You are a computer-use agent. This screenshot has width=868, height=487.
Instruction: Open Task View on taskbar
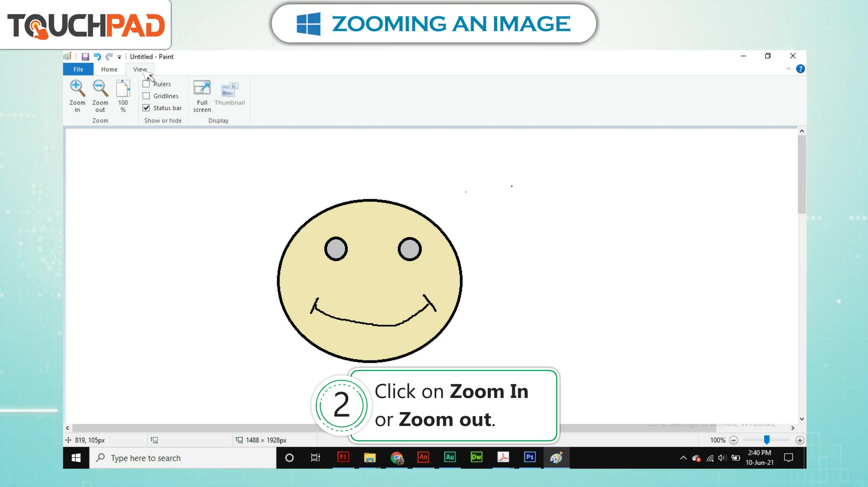coord(316,458)
